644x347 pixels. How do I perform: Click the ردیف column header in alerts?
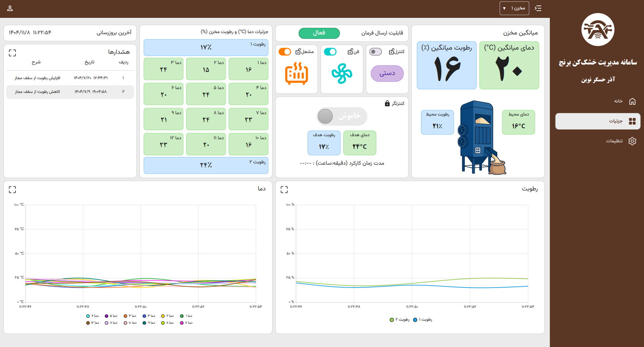click(x=123, y=62)
